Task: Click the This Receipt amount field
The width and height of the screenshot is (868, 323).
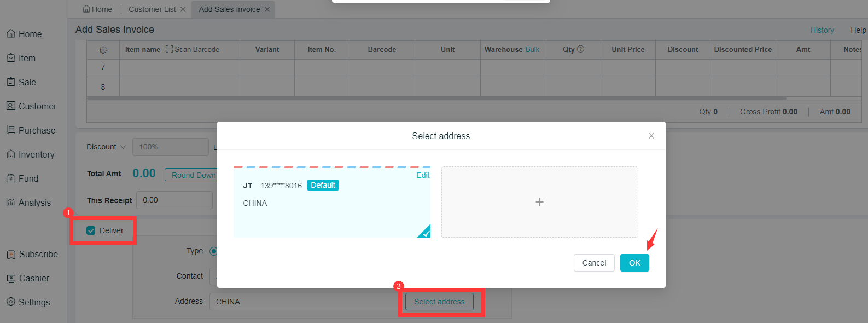Action: click(x=174, y=200)
